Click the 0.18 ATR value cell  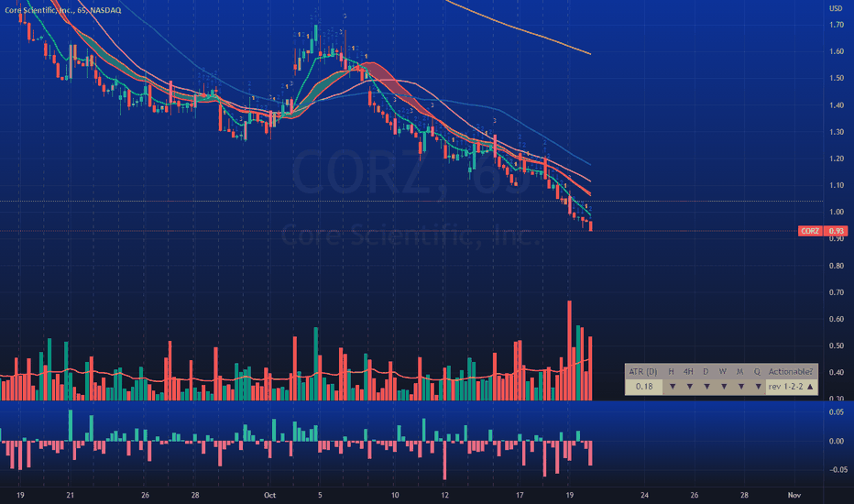tap(644, 387)
